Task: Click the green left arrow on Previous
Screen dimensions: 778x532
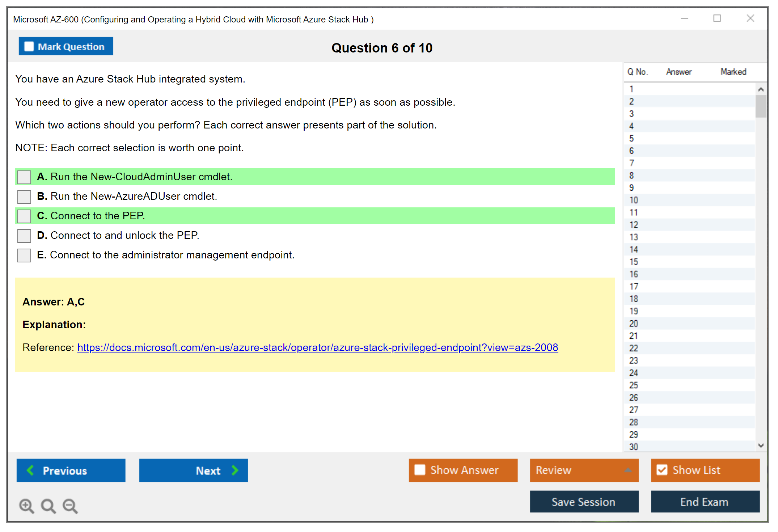Action: pos(30,470)
